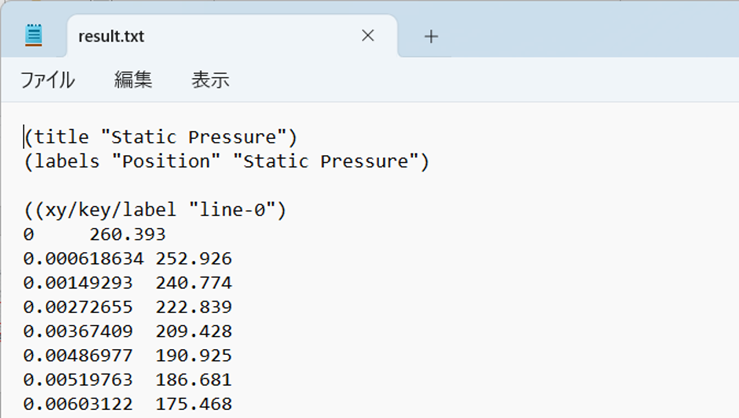Viewport: 739px width, 418px height.
Task: Open the 表示 menu
Action: point(210,79)
